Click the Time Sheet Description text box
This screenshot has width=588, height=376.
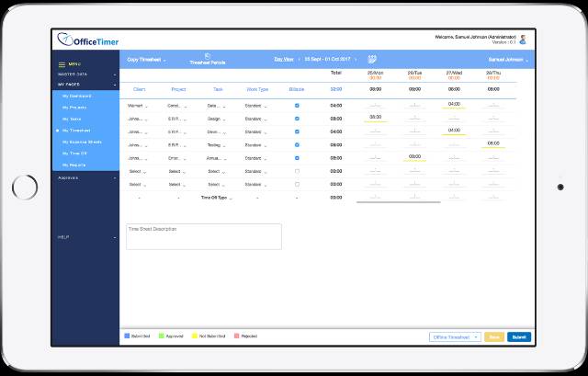(x=203, y=236)
